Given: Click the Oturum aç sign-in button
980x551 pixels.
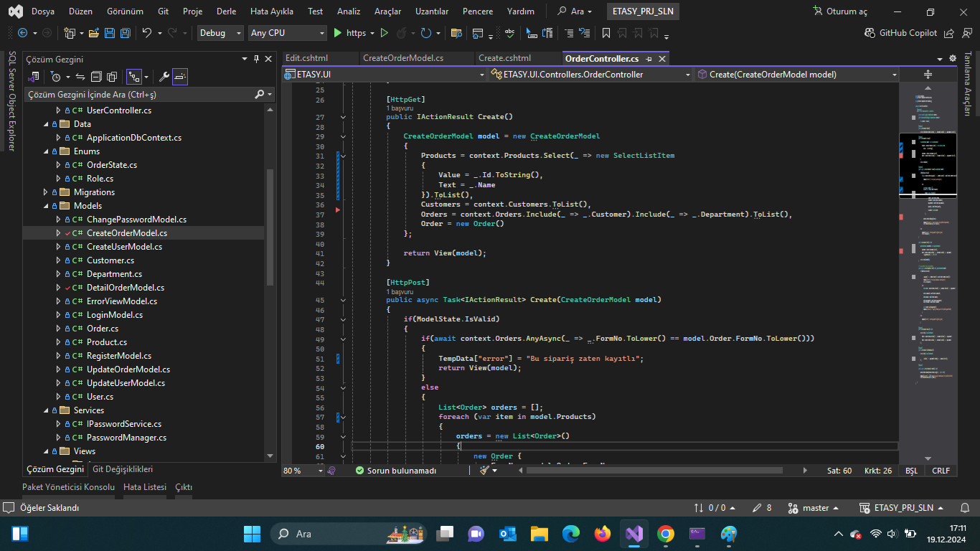Looking at the screenshot, I should click(839, 11).
